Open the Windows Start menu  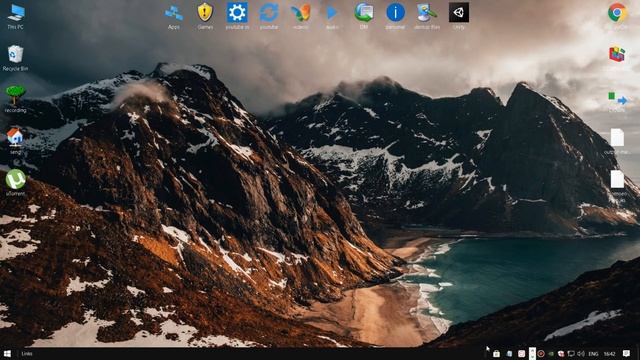(7, 354)
